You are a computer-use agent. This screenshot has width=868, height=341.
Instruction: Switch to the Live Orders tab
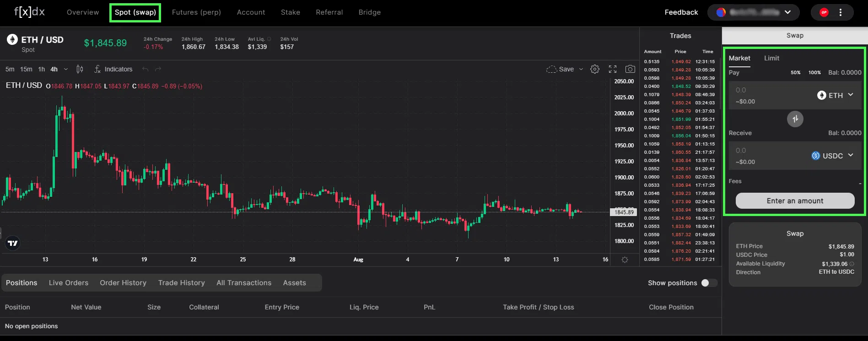point(69,283)
